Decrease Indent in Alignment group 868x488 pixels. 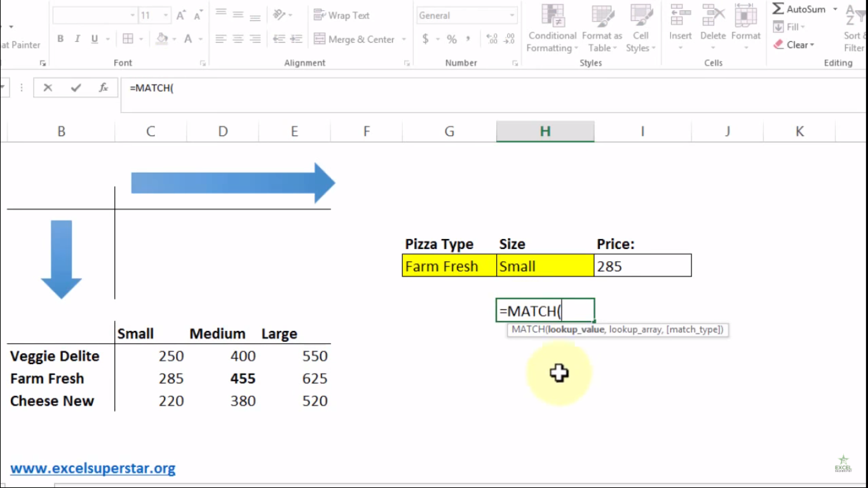279,39
